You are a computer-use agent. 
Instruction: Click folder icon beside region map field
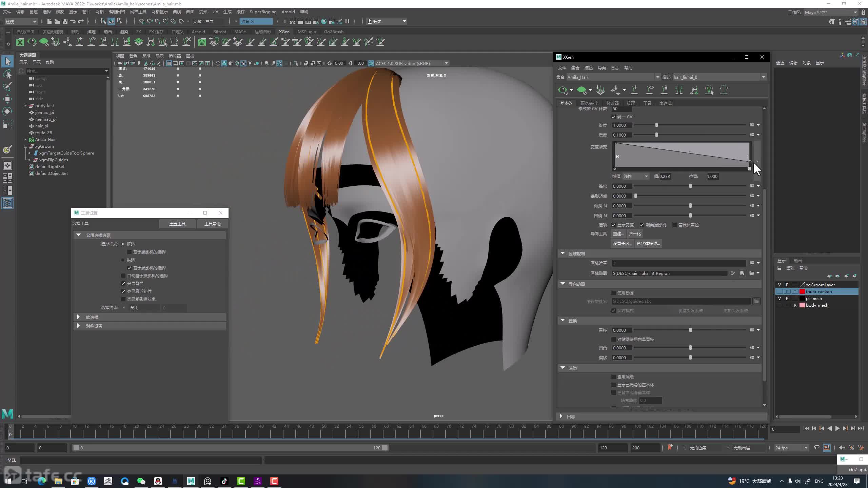tap(752, 273)
